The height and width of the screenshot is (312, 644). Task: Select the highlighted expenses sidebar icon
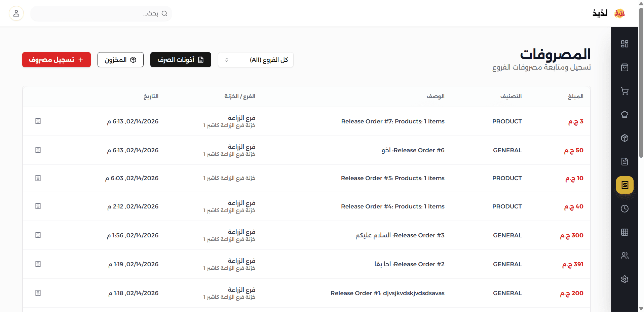click(x=624, y=185)
